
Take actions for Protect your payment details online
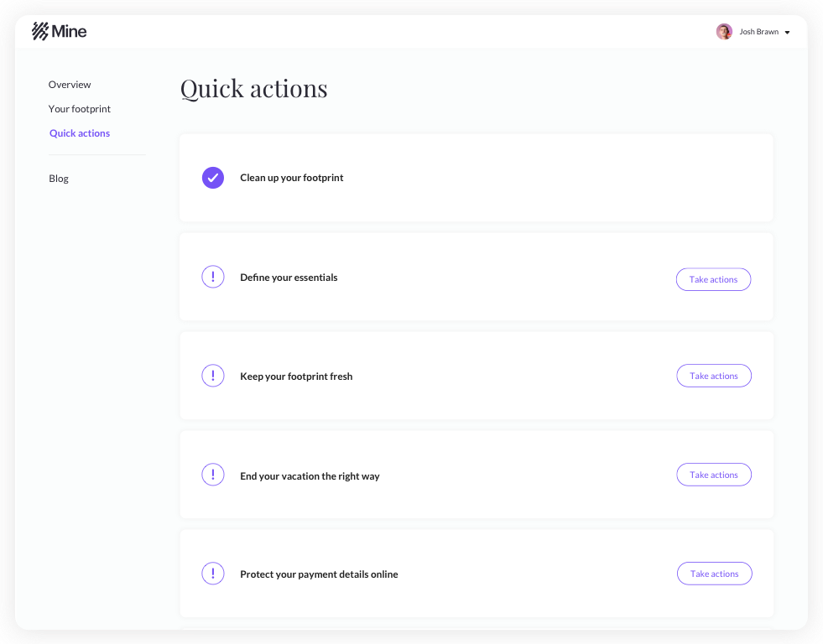(714, 574)
